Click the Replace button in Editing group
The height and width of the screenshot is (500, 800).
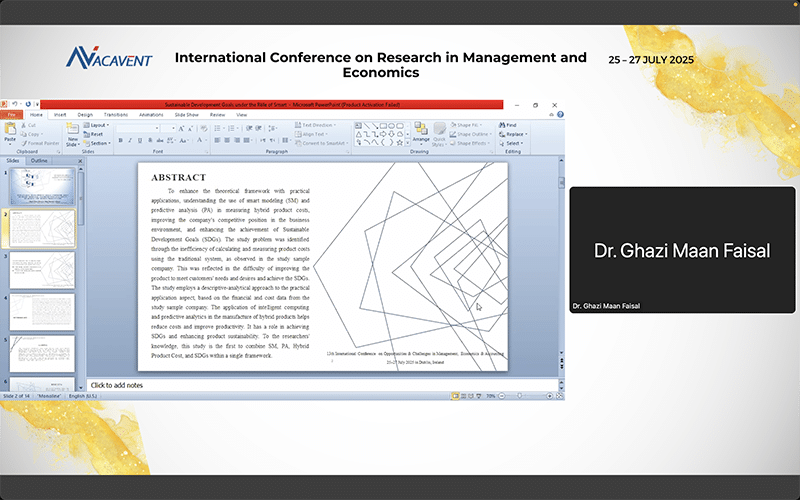pos(515,134)
